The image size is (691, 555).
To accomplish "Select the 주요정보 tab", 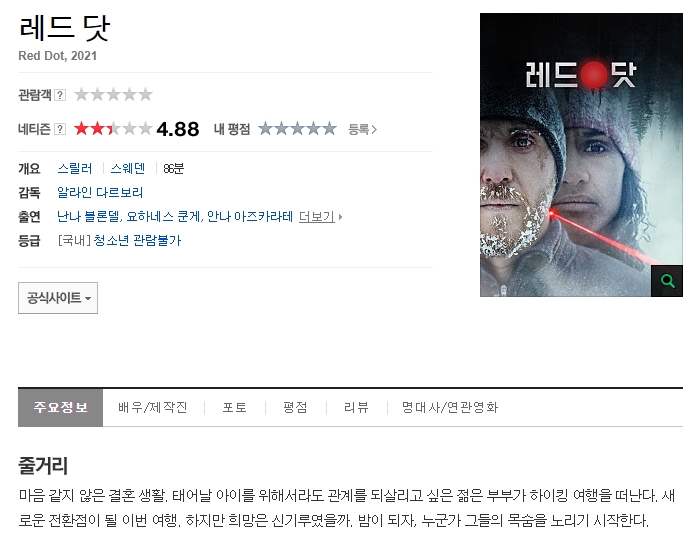I will click(60, 407).
